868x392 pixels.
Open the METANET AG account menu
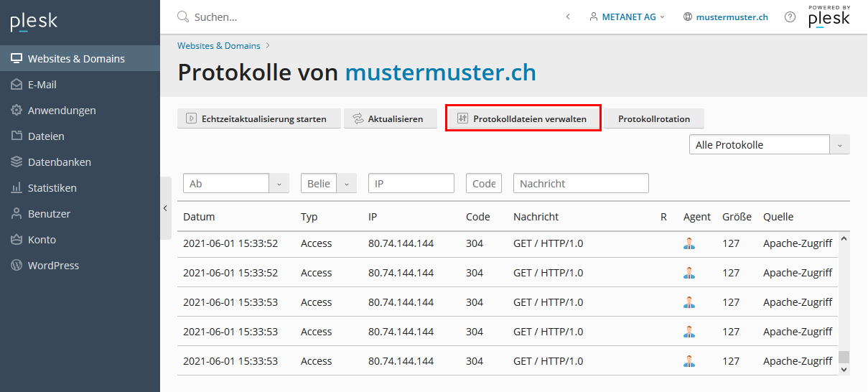(627, 17)
